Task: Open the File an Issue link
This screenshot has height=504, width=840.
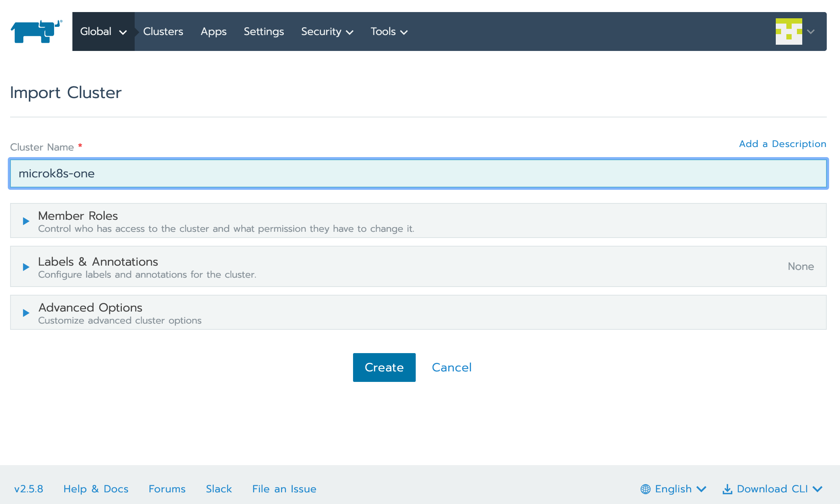Action: tap(284, 489)
